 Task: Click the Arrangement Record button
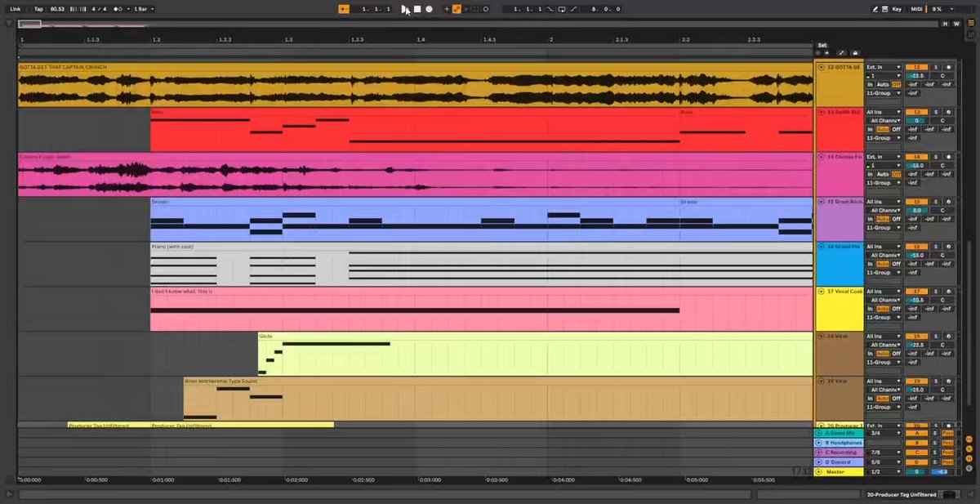coord(429,9)
